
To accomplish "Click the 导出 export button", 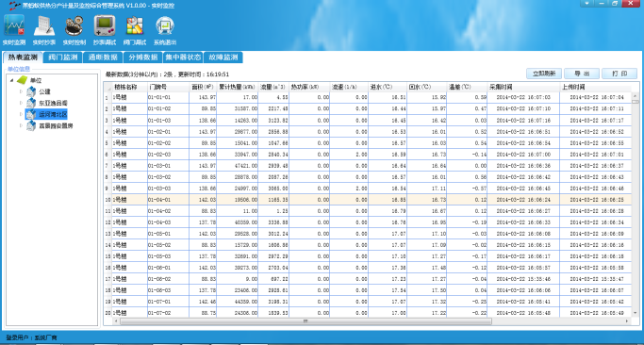I will 582,74.
